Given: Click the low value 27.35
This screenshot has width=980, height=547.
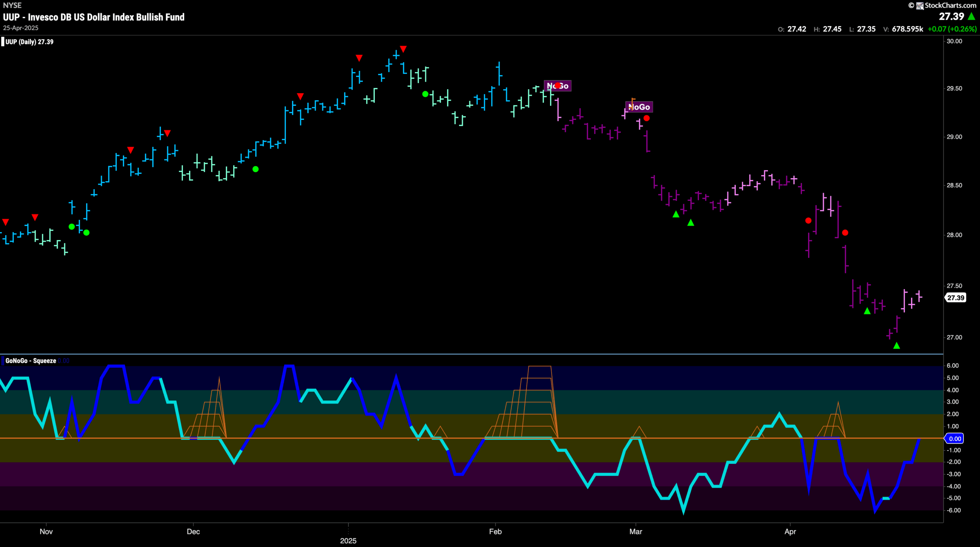Looking at the screenshot, I should (866, 29).
